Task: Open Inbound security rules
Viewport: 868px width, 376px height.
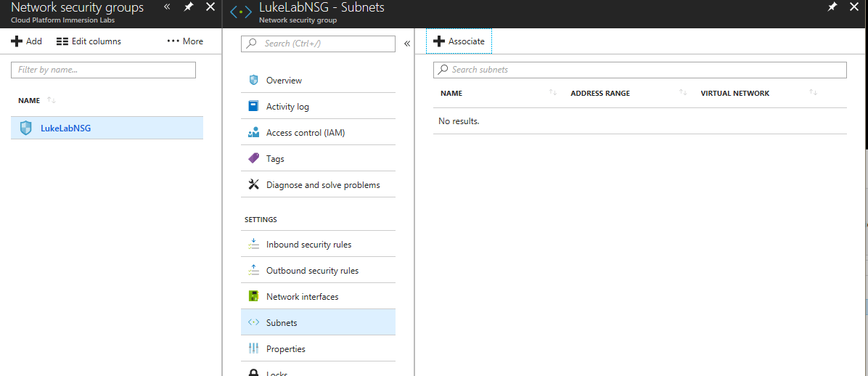Action: [319, 244]
